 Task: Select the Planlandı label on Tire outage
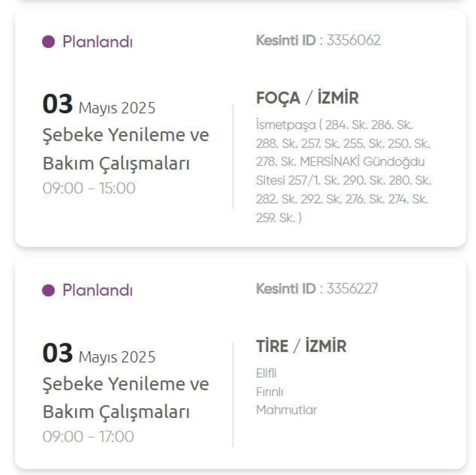[x=97, y=290]
